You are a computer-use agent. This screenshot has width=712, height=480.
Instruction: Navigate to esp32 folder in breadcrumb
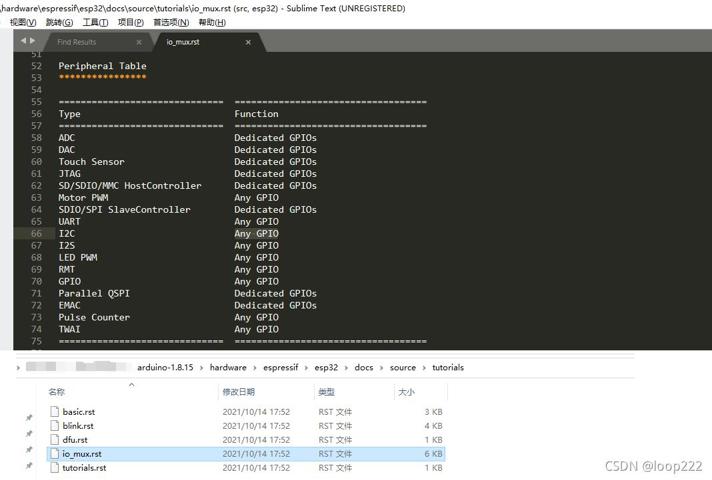tap(326, 367)
